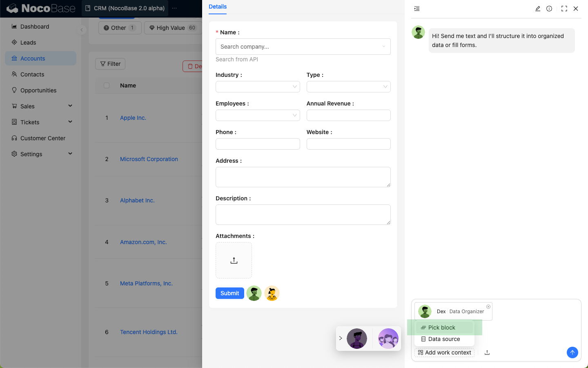588x368 pixels.
Task: Click into the Annual Revenue field
Action: point(348,115)
